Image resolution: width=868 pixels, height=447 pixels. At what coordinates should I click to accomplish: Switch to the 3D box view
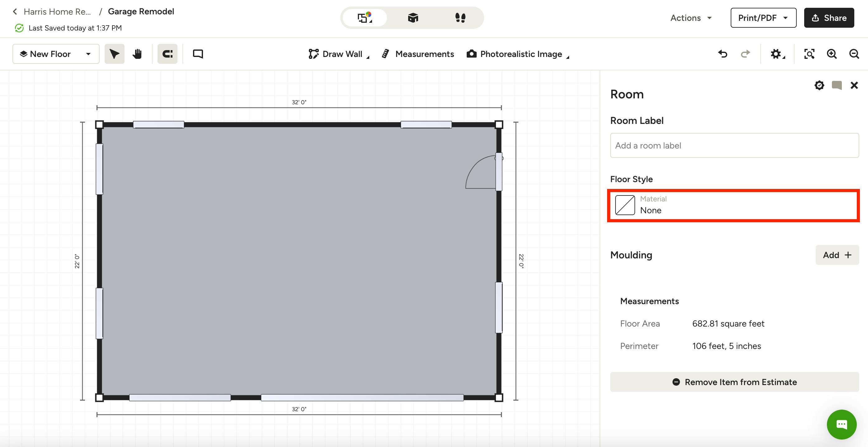(x=413, y=18)
